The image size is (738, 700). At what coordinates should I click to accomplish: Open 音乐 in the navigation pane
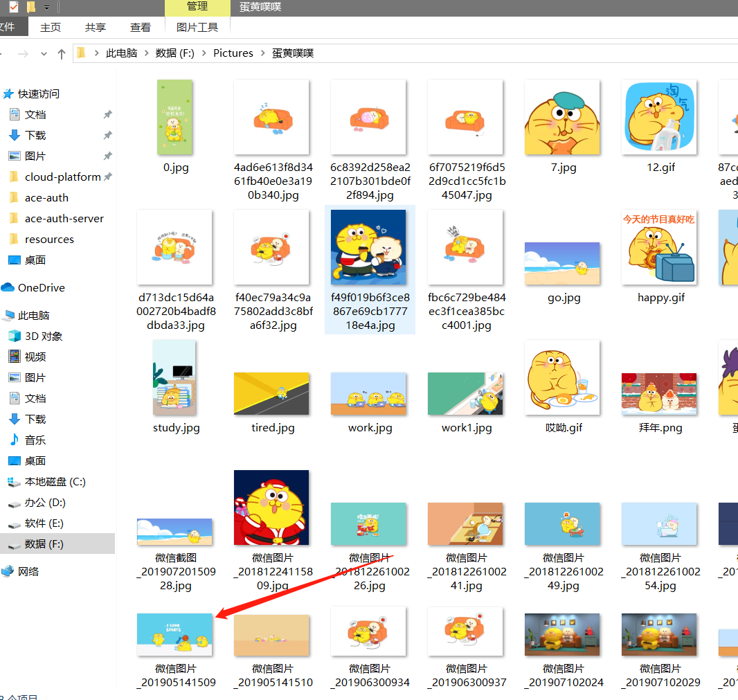pyautogui.click(x=35, y=440)
